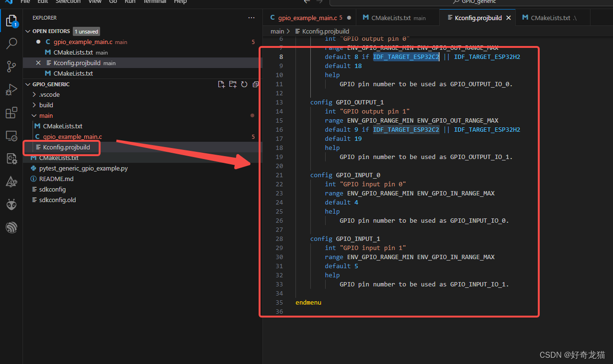The height and width of the screenshot is (364, 613).
Task: Open the Search view in activity bar
Action: click(11, 44)
